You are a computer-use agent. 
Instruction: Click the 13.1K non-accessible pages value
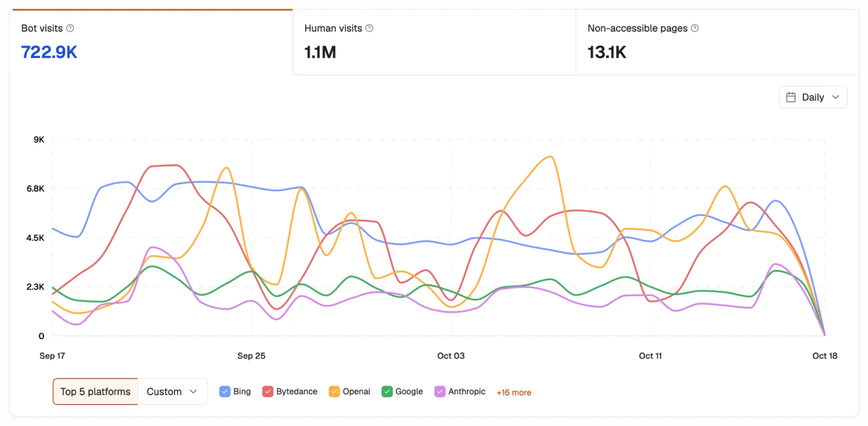coord(607,52)
